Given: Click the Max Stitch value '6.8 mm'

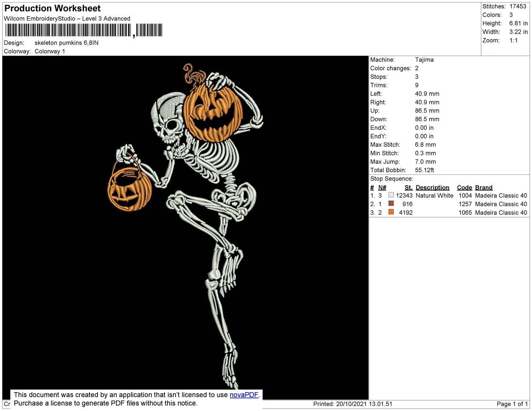Looking at the screenshot, I should (425, 145).
